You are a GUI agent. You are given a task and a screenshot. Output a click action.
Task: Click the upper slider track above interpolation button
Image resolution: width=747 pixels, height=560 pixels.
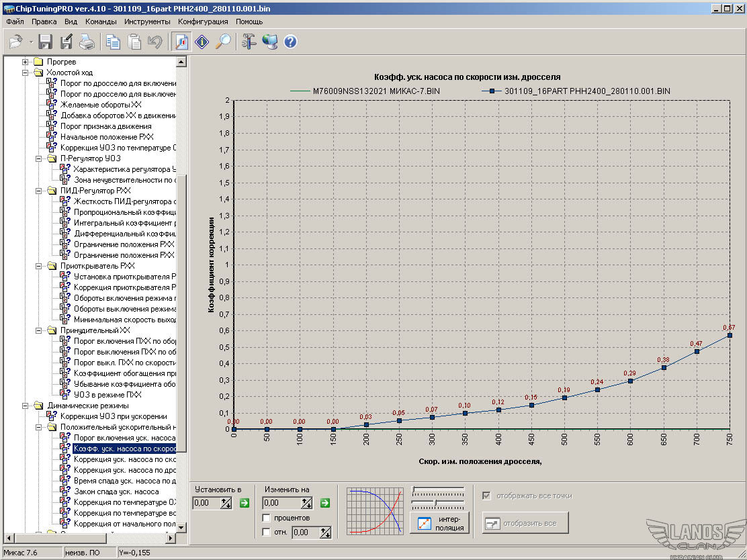[438, 489]
